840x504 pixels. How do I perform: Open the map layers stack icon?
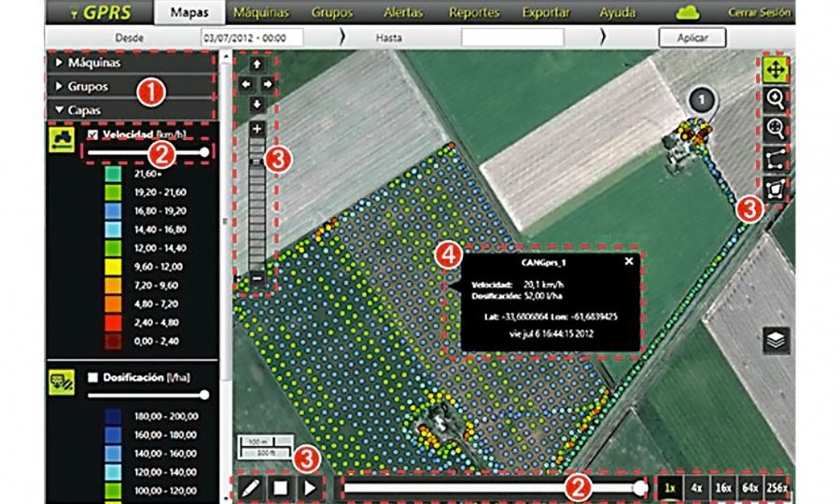776,340
